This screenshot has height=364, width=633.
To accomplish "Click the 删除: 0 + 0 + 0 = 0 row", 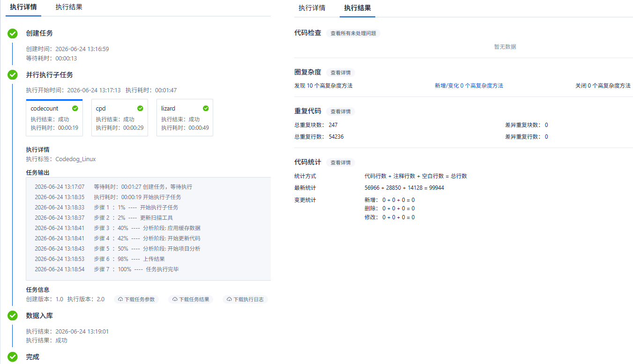I will (389, 208).
